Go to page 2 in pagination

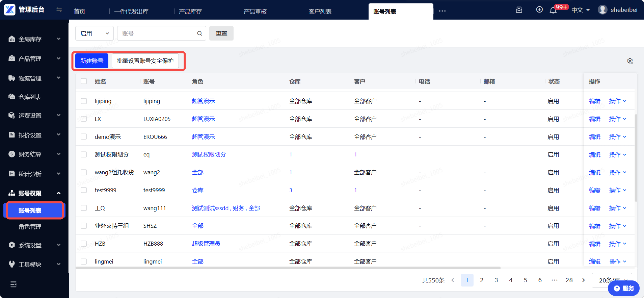pos(482,280)
